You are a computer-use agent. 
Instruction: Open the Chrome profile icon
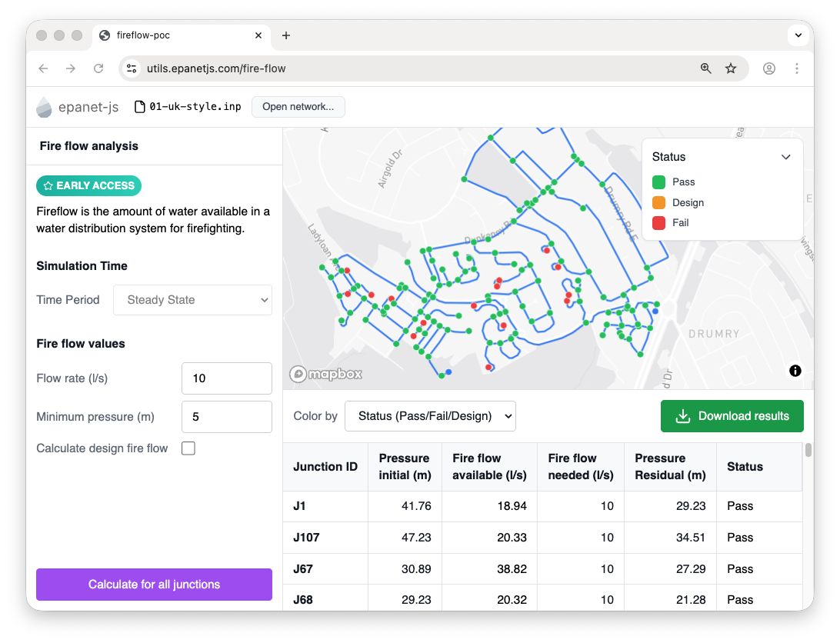tap(768, 68)
